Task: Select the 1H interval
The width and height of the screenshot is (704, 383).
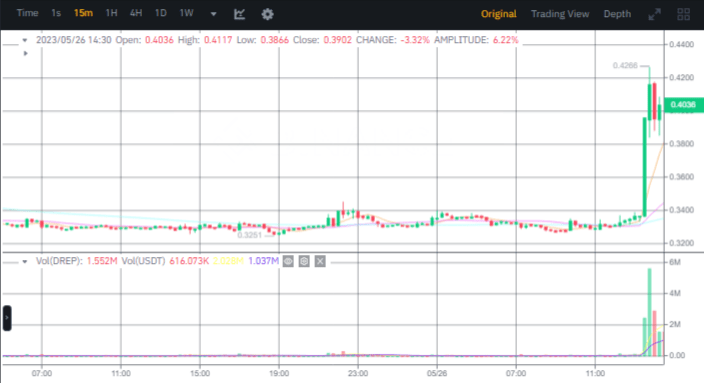Action: tap(111, 13)
